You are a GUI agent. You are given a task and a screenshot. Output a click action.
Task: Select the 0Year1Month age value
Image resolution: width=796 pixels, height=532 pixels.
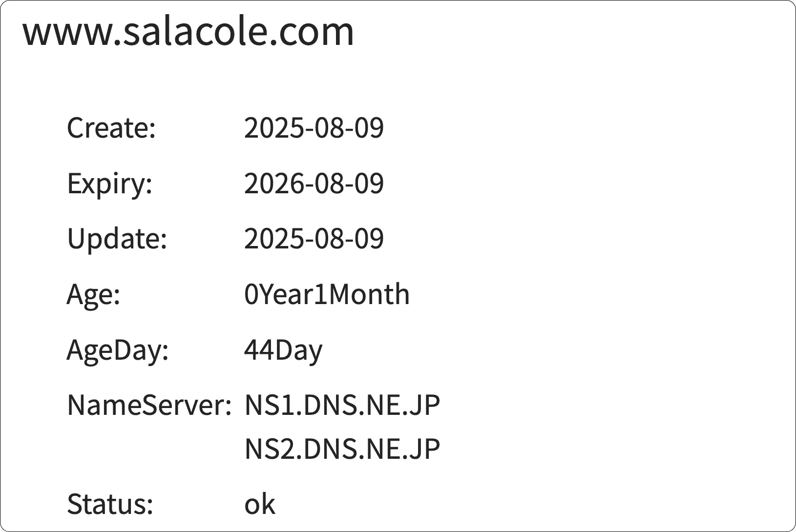click(327, 294)
